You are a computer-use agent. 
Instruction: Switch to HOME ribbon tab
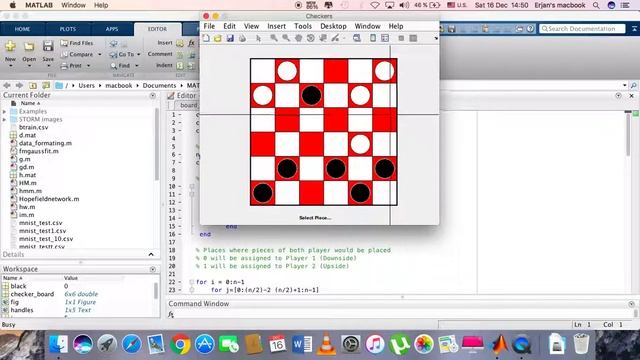22,29
